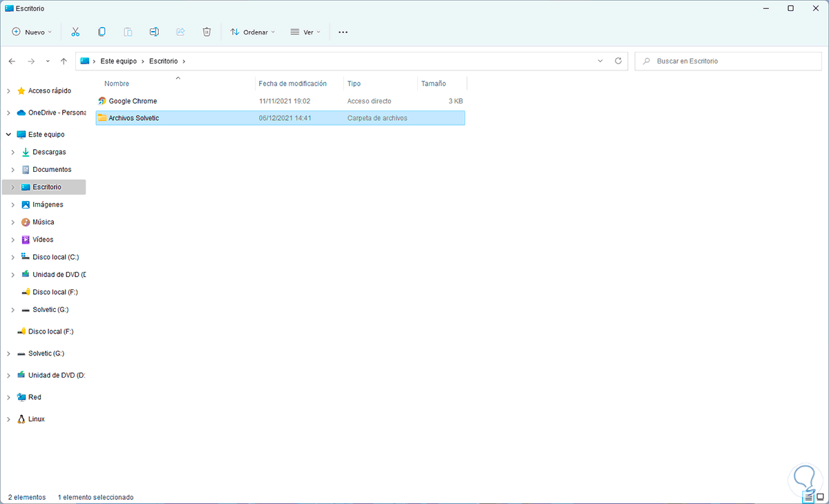Screen dimensions: 829x504
Task: Go forward with the right arrow
Action: click(30, 61)
